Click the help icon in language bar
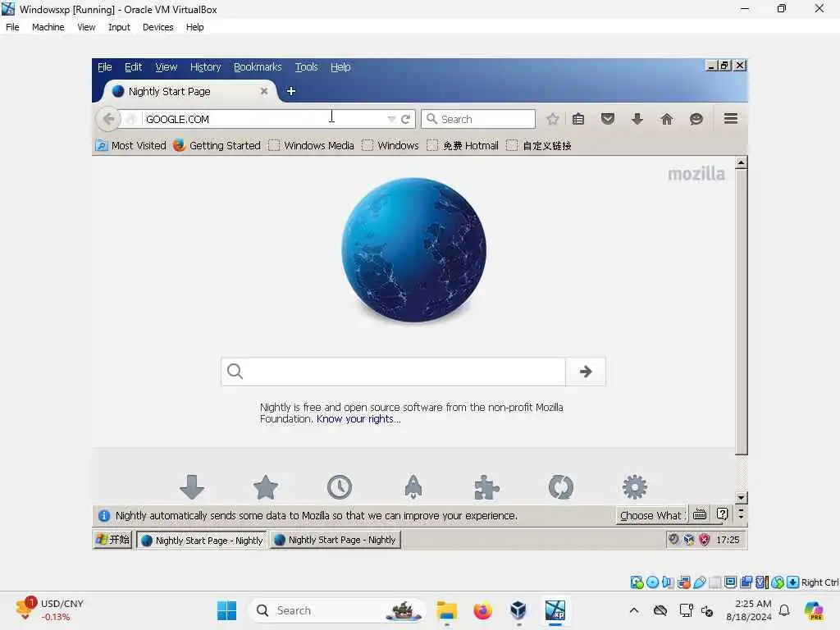This screenshot has width=840, height=630. coord(722,514)
